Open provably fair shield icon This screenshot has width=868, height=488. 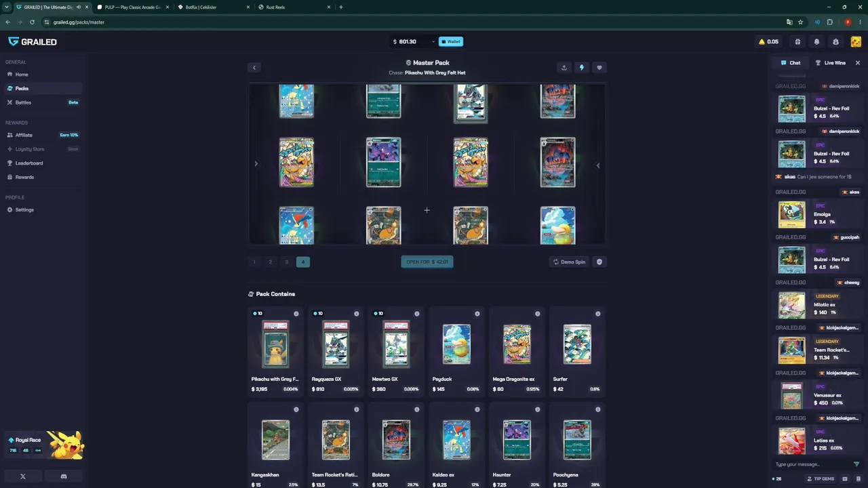pyautogui.click(x=599, y=262)
